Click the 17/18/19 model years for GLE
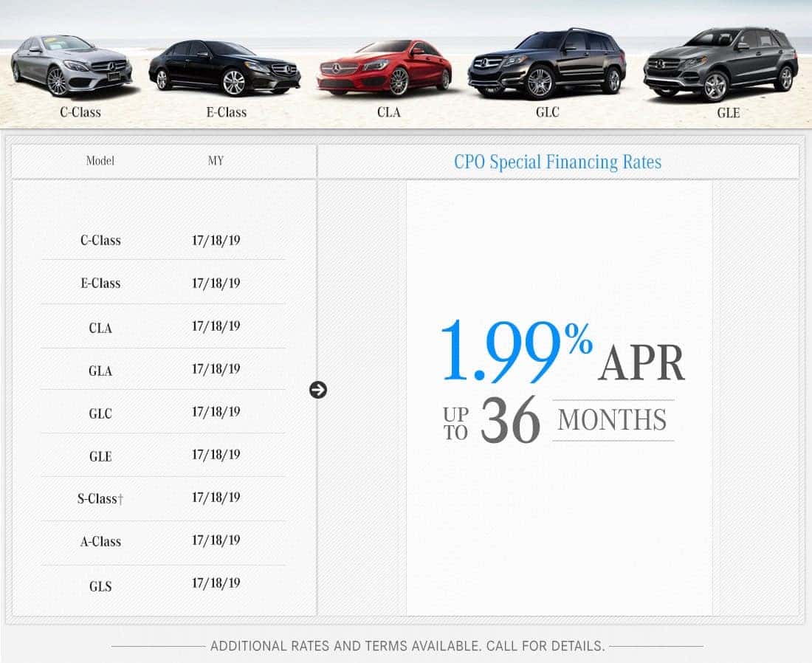Screen dimensions: 812x663 (216, 455)
